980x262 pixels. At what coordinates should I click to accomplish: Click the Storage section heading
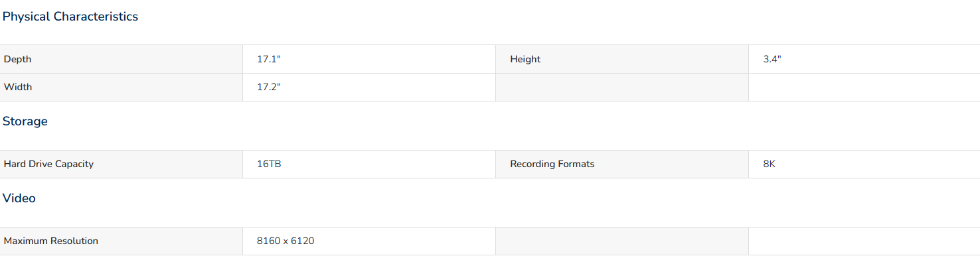tap(25, 121)
